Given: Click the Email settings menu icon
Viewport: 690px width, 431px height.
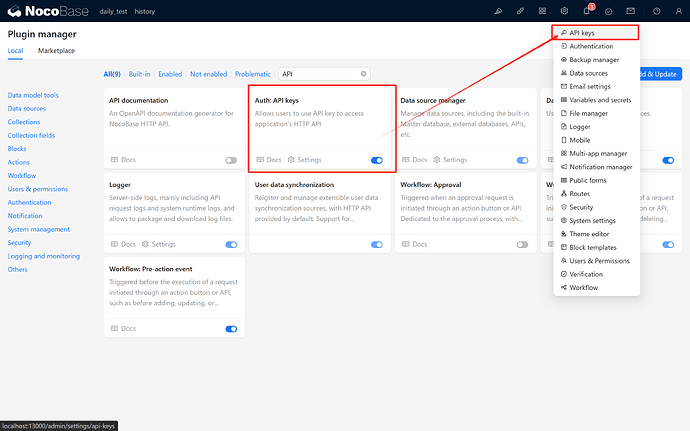Looking at the screenshot, I should point(564,86).
